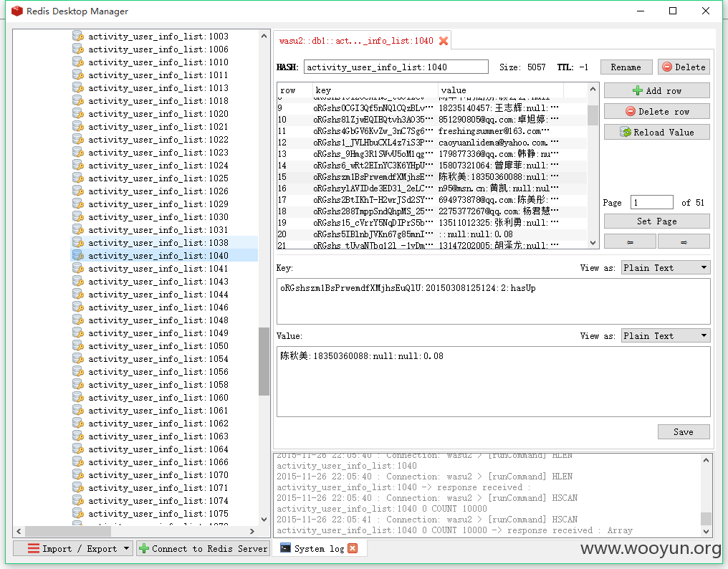Select table row 11 freshingsummer@163.com
This screenshot has width=728, height=569.
[432, 131]
